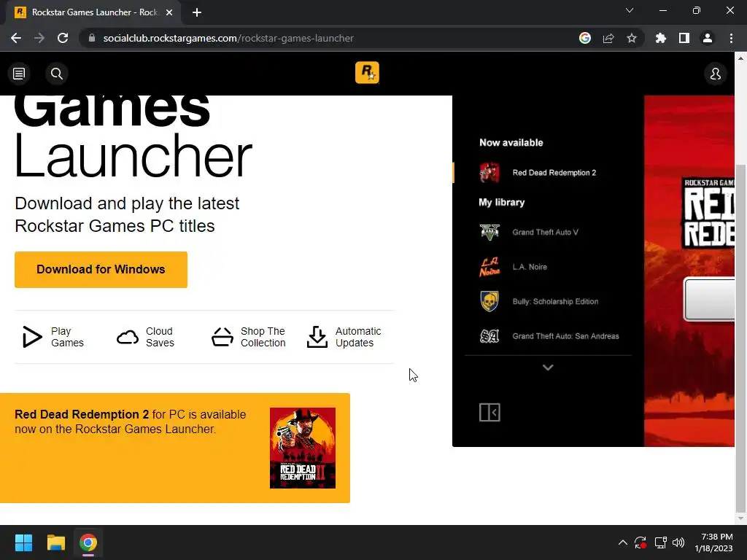This screenshot has width=747, height=560.
Task: Click the Bully Scholarship Edition skull icon
Action: (x=489, y=301)
